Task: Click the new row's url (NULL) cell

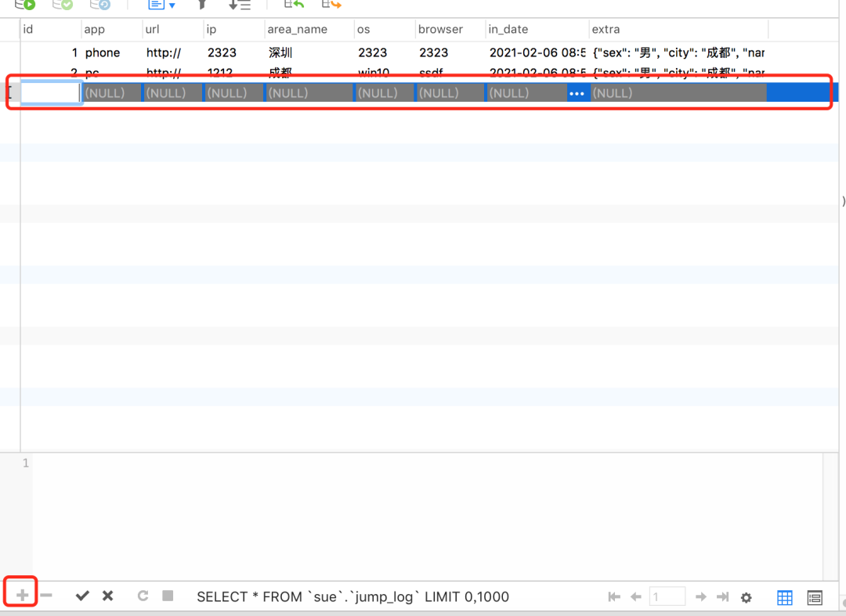Action: pyautogui.click(x=172, y=92)
